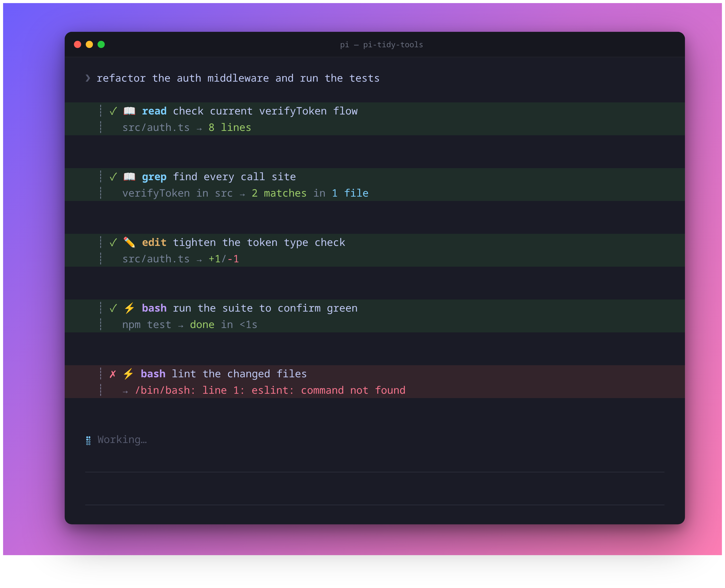
Task: Click the book icon beside the read tool
Action: tap(129, 111)
